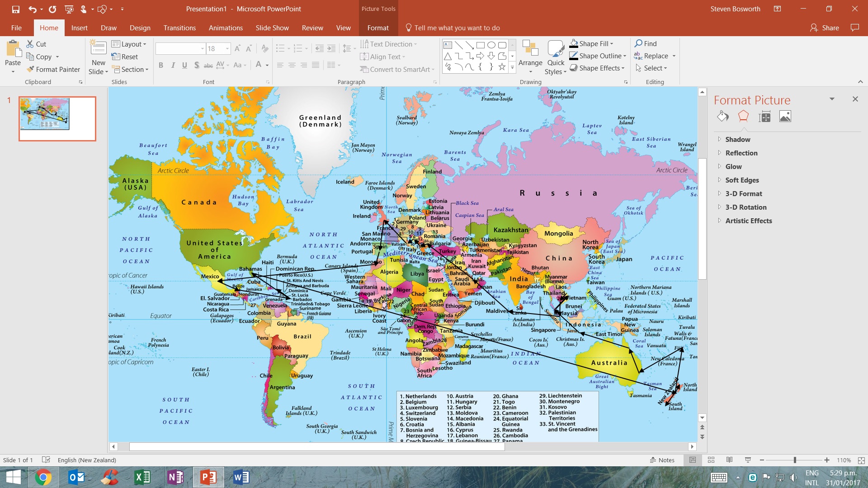The height and width of the screenshot is (488, 868).
Task: Switch to Slide Sorter view icon
Action: (x=711, y=460)
